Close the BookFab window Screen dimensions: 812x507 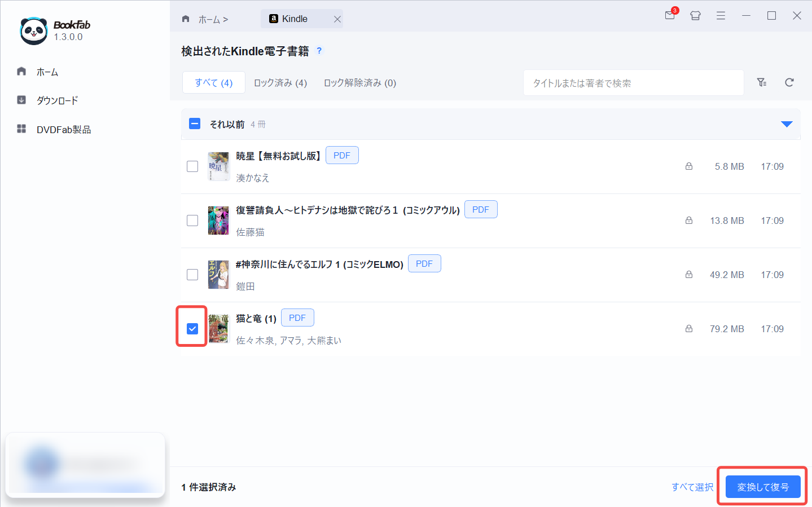797,16
